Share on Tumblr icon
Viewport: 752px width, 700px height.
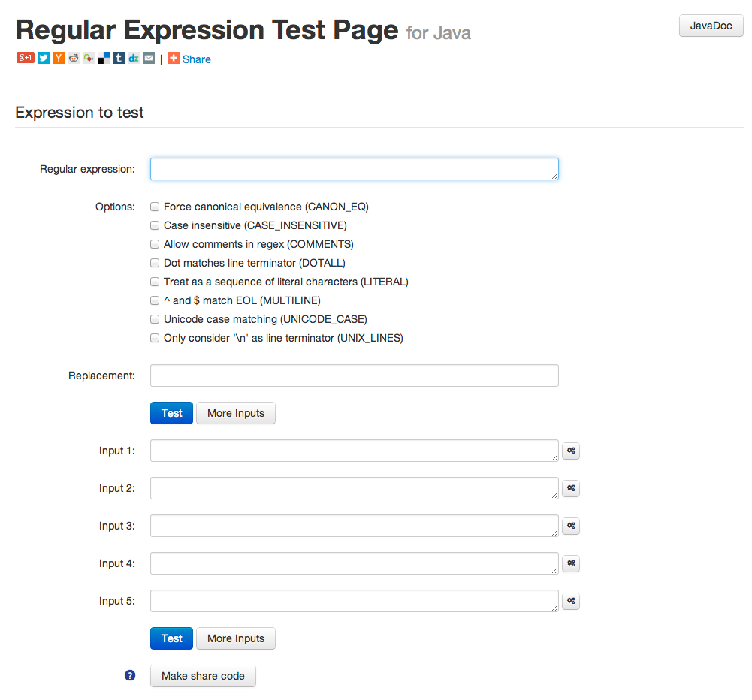(x=119, y=58)
